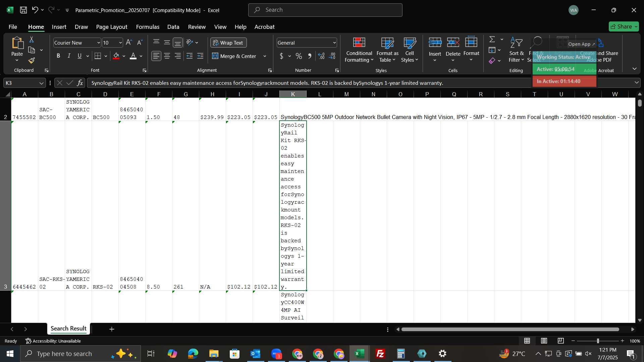Click the horizontal scrollbar thumb
Image resolution: width=644 pixels, height=362 pixels.
(x=510, y=329)
